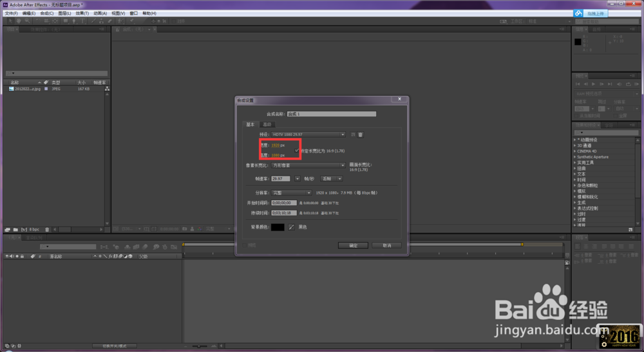This screenshot has width=644, height=352.
Task: Open drop frame dropdown
Action: (331, 179)
